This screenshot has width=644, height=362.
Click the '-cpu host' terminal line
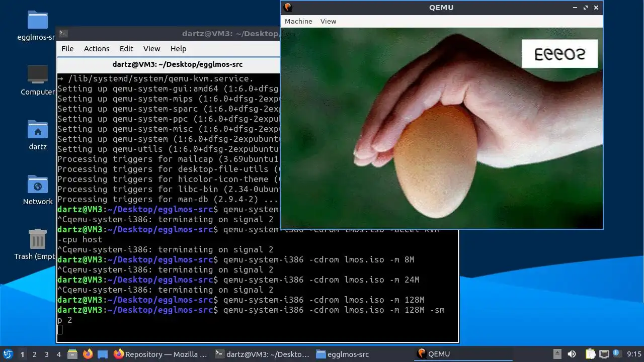coord(79,239)
